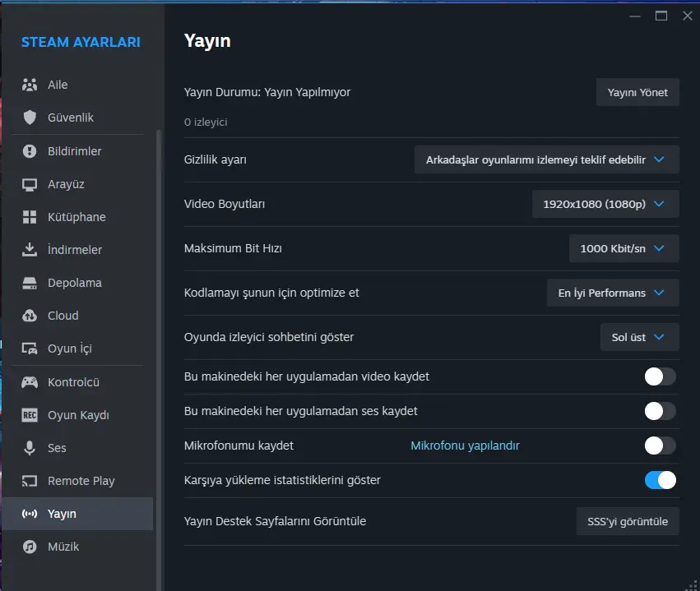Open the Sol üst chat position dropdown
Image resolution: width=700 pixels, height=591 pixels.
coord(639,337)
